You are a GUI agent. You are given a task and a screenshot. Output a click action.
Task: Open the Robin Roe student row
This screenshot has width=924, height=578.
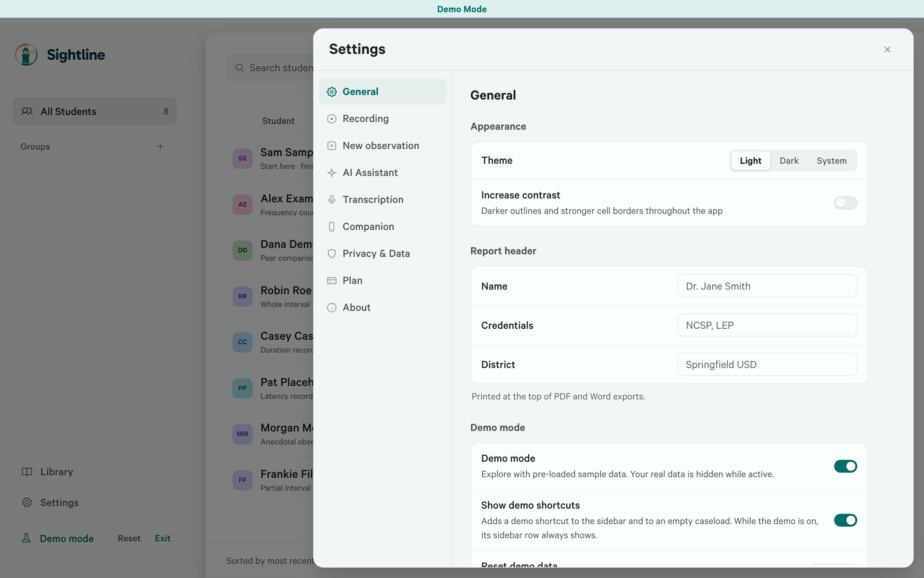pyautogui.click(x=270, y=296)
